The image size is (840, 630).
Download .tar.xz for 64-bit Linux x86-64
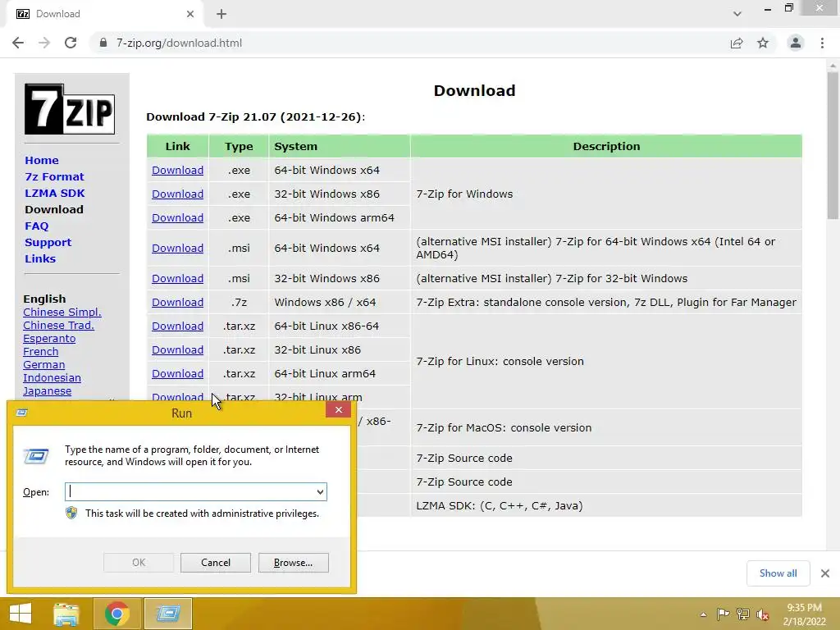[177, 326]
